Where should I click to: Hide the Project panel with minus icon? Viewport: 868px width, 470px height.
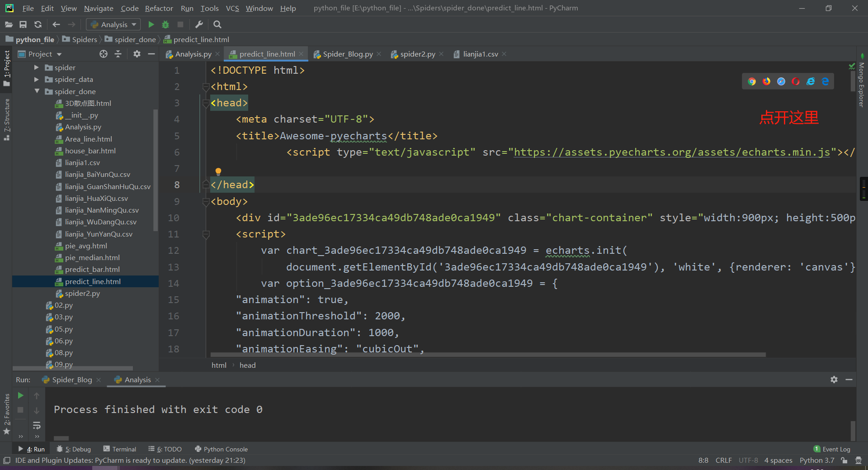151,54
